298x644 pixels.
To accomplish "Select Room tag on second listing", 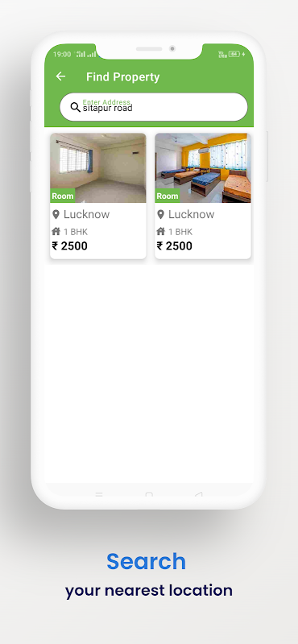I will click(168, 196).
